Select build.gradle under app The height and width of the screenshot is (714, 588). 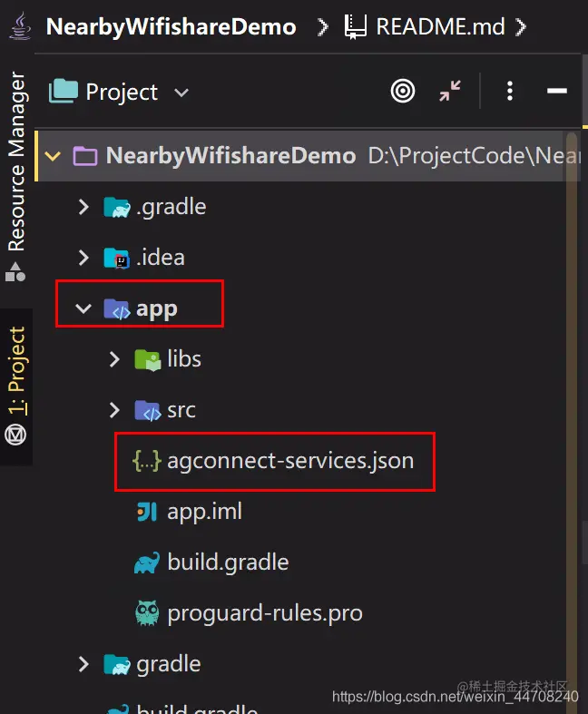pyautogui.click(x=228, y=562)
